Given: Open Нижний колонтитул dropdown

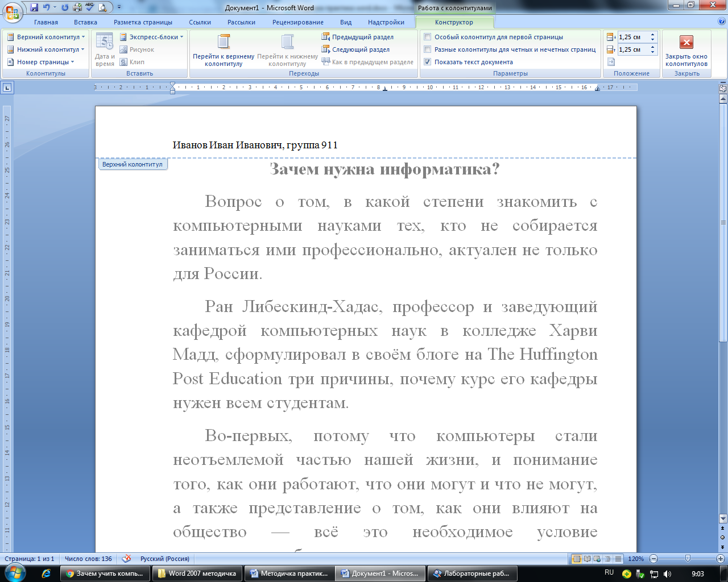Looking at the screenshot, I should 45,49.
